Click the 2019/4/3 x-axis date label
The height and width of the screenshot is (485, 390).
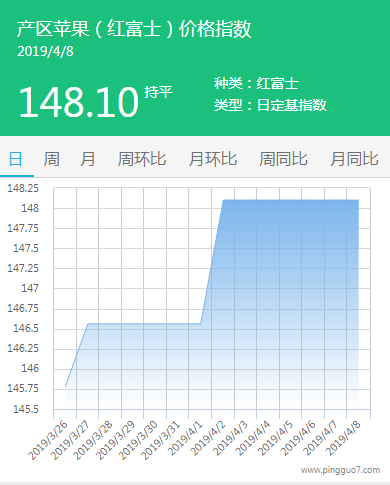231,438
